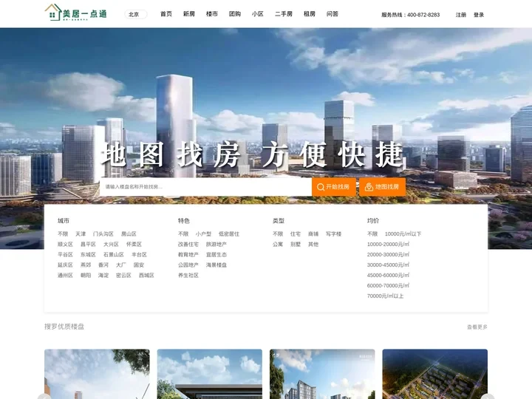Click the 注册 link
This screenshot has height=399, width=532.
pyautogui.click(x=461, y=15)
